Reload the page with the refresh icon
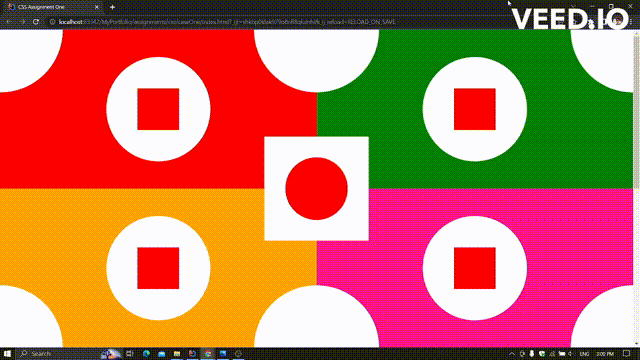Image resolution: width=640 pixels, height=360 pixels. (36, 22)
